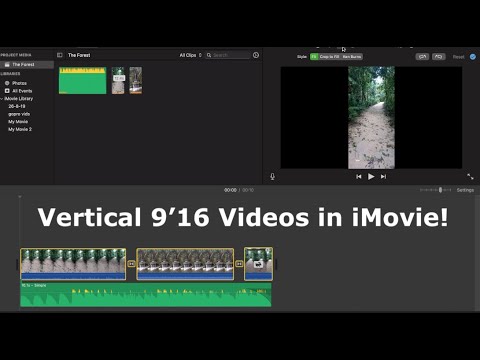
Task: Click the play button under the viewer
Action: pyautogui.click(x=371, y=176)
